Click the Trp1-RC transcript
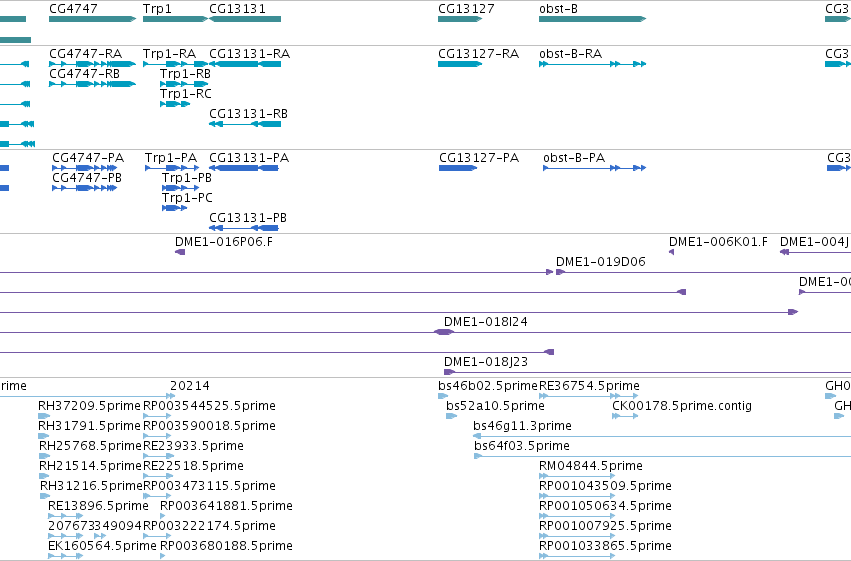The image size is (851, 561). [x=175, y=104]
